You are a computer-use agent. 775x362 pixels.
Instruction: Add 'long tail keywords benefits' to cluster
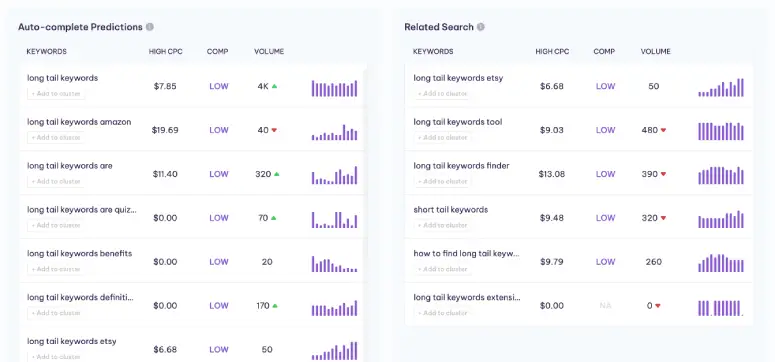point(56,269)
